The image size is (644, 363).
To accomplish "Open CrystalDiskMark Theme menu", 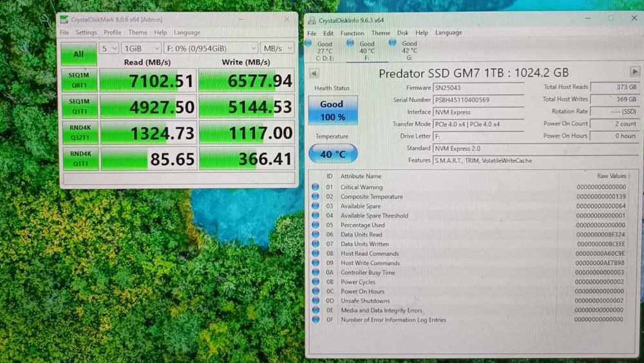I will [138, 32].
